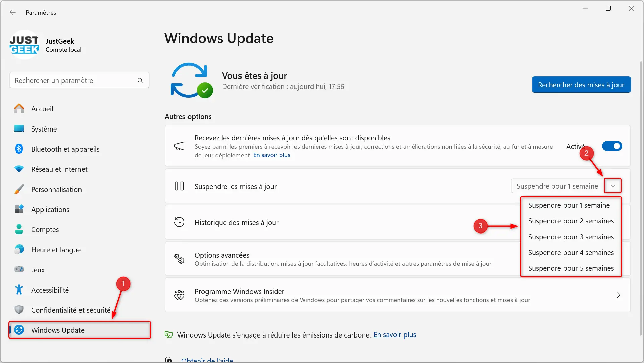Click the Accueil home icon

19,109
